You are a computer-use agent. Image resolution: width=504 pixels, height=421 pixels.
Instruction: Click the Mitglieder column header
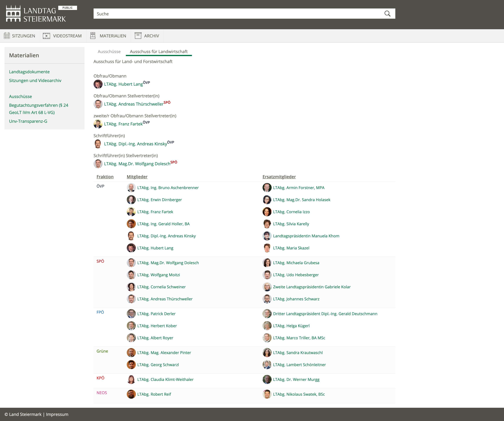pyautogui.click(x=137, y=177)
